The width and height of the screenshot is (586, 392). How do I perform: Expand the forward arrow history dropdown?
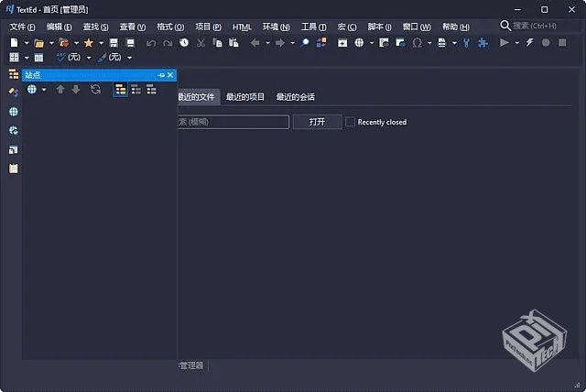tap(292, 43)
